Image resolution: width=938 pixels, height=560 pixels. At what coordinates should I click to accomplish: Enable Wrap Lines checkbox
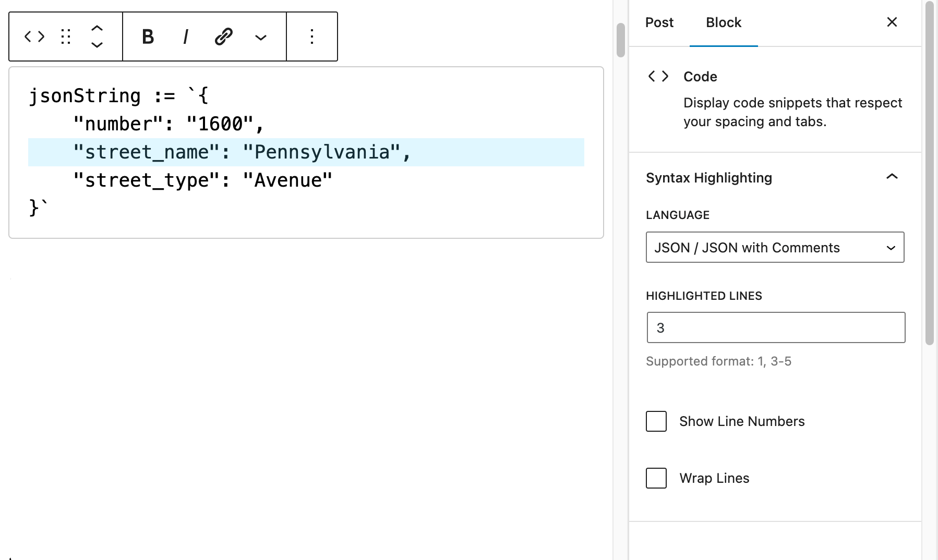[x=656, y=478]
